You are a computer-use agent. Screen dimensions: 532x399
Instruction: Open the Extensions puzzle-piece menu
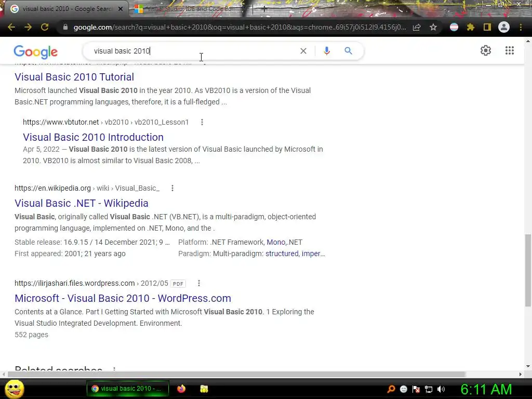point(471,27)
